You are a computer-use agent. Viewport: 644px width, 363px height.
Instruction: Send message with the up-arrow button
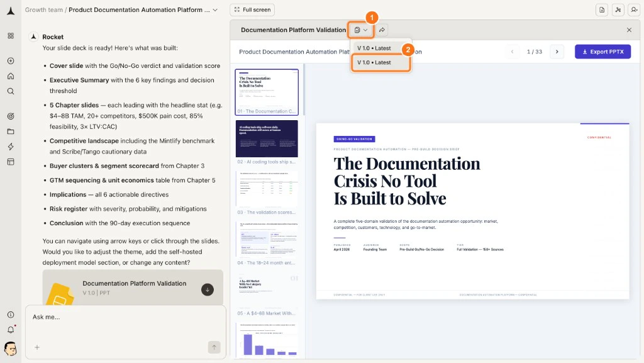(x=214, y=347)
